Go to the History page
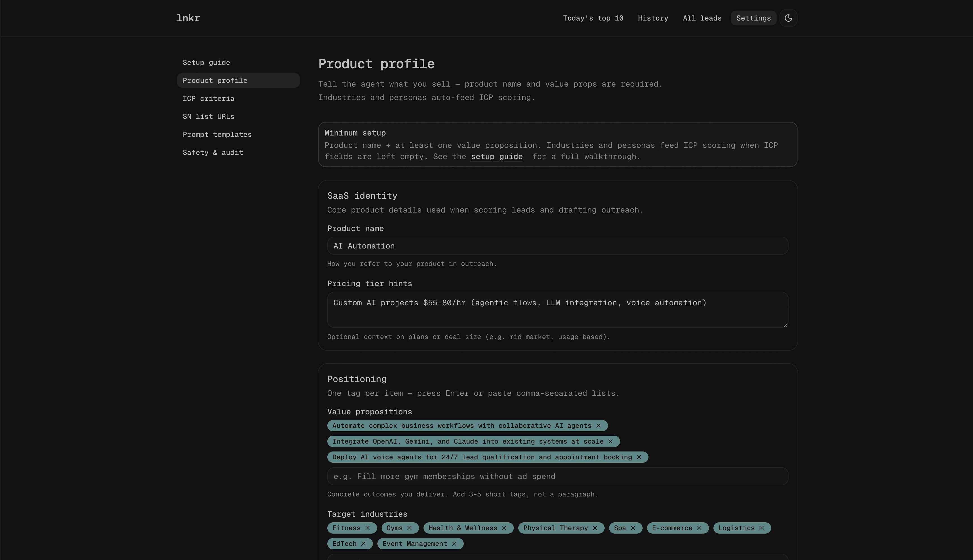Image resolution: width=973 pixels, height=560 pixels. coord(653,18)
